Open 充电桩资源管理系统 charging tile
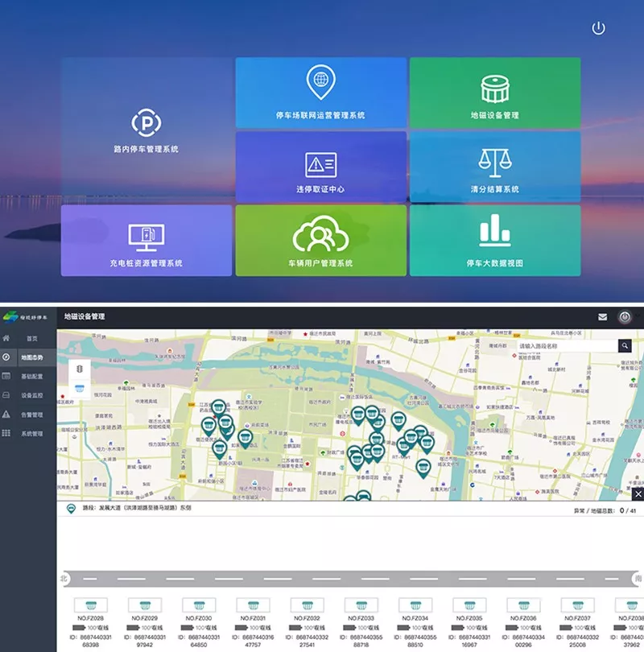The height and width of the screenshot is (652, 644). click(x=146, y=241)
